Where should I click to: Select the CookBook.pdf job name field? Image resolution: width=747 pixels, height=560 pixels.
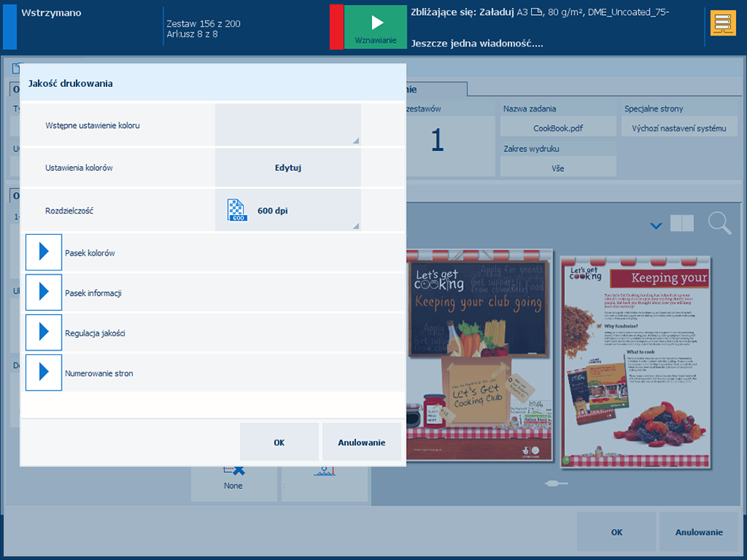point(558,128)
